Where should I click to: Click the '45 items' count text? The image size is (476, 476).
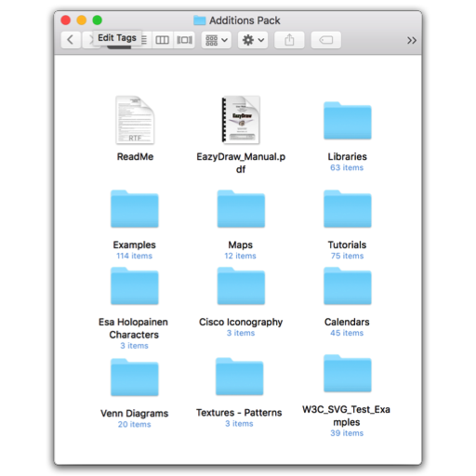[x=347, y=333]
